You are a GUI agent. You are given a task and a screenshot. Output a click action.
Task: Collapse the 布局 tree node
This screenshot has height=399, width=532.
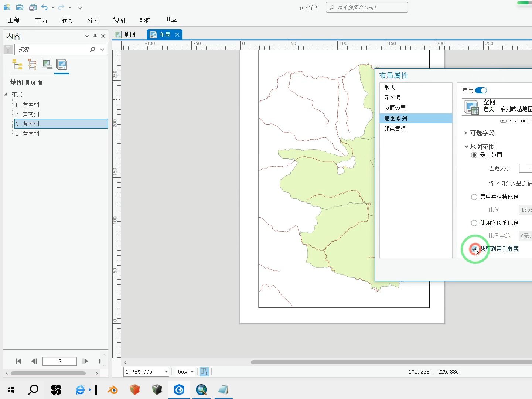(6, 94)
